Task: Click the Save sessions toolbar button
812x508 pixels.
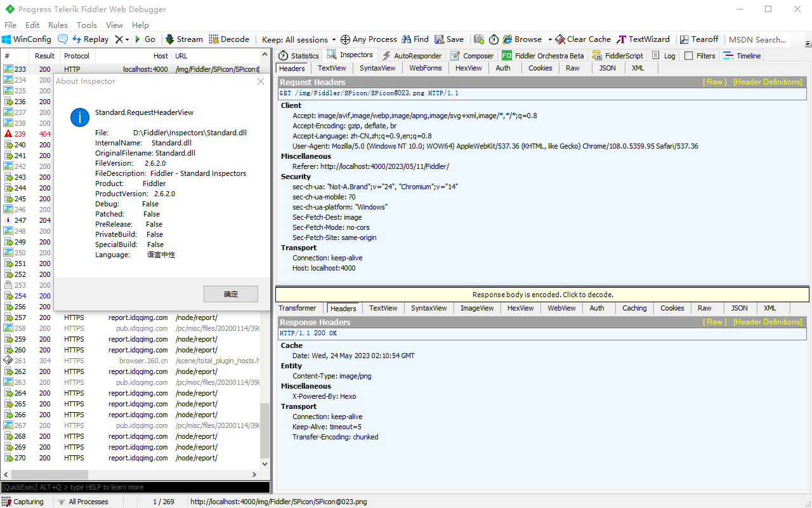Action: point(449,39)
